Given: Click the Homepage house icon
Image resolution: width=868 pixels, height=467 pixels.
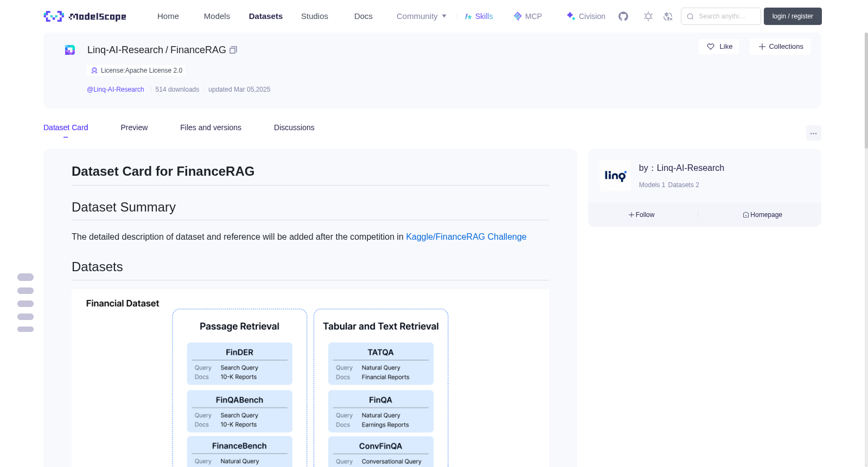Looking at the screenshot, I should (x=746, y=215).
